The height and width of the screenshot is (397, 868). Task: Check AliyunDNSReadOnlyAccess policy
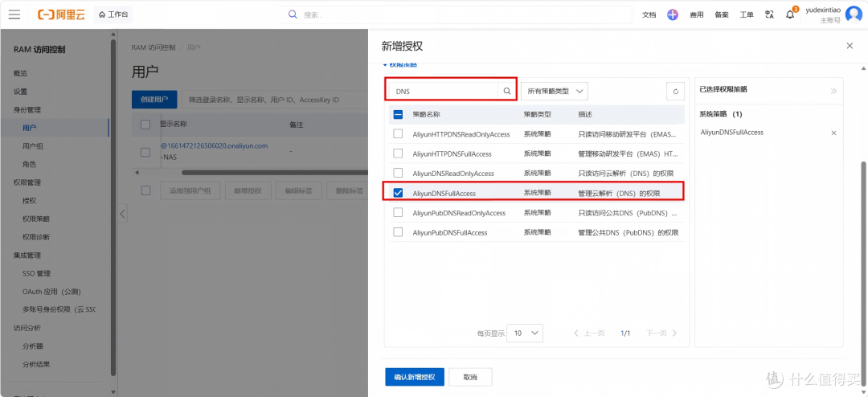[x=398, y=173]
